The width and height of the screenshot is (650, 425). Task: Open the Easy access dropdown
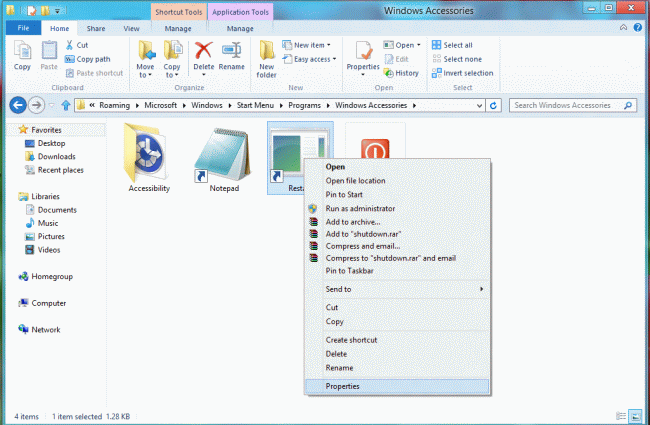[x=310, y=59]
